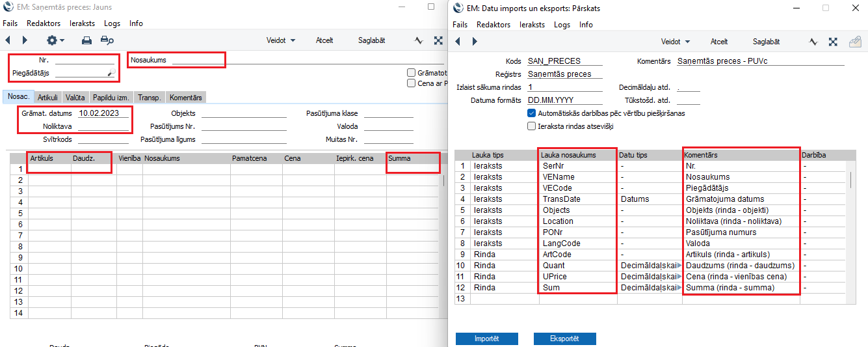This screenshot has width=868, height=347.
Task: Go to previous record in Saņemtās preces window
Action: 8,40
